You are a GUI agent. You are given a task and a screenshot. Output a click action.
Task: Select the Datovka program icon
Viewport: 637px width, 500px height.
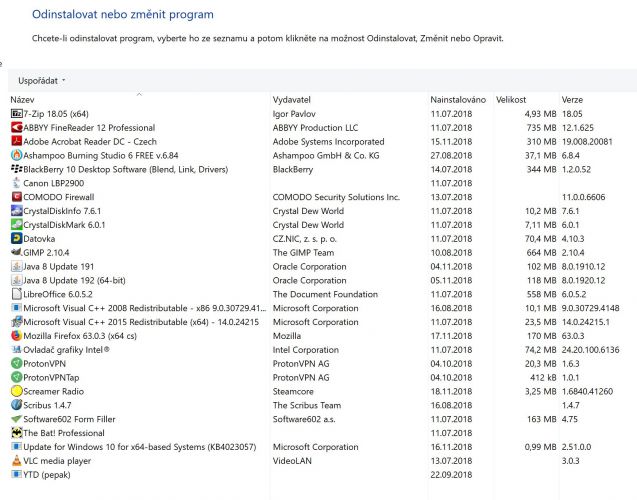16,238
